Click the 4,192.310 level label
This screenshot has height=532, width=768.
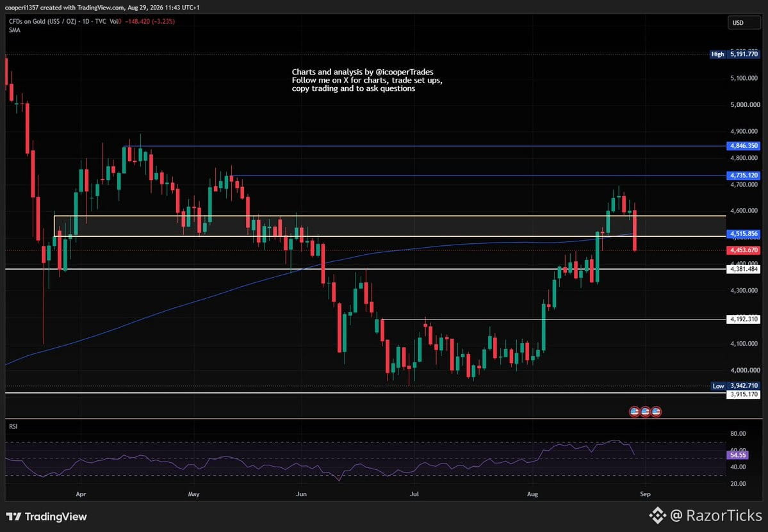click(x=744, y=319)
